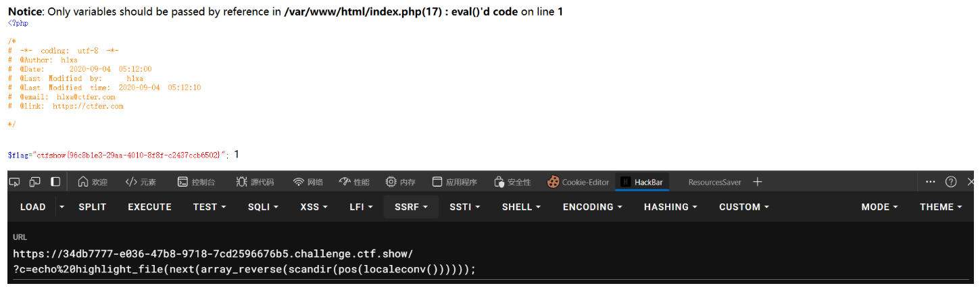Click the HackBar EXECUTE button
The height and width of the screenshot is (290, 980).
click(149, 207)
